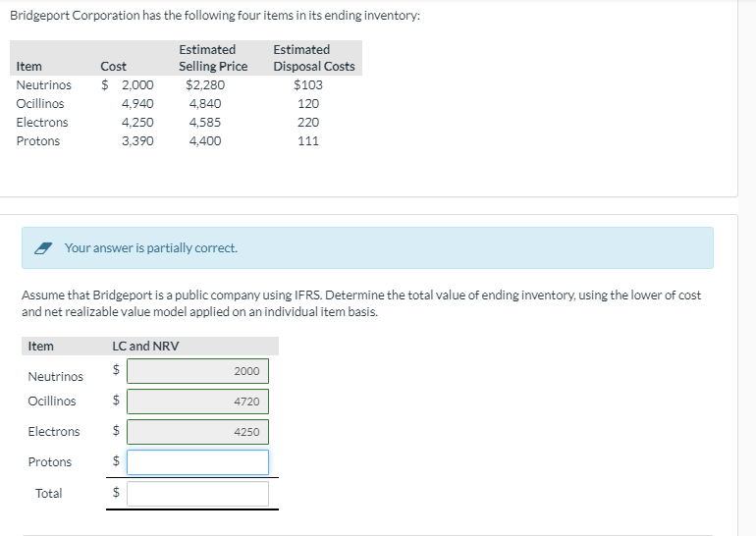Click the Neutrinos LC and NRV input field
The image size is (756, 536).
click(x=197, y=371)
